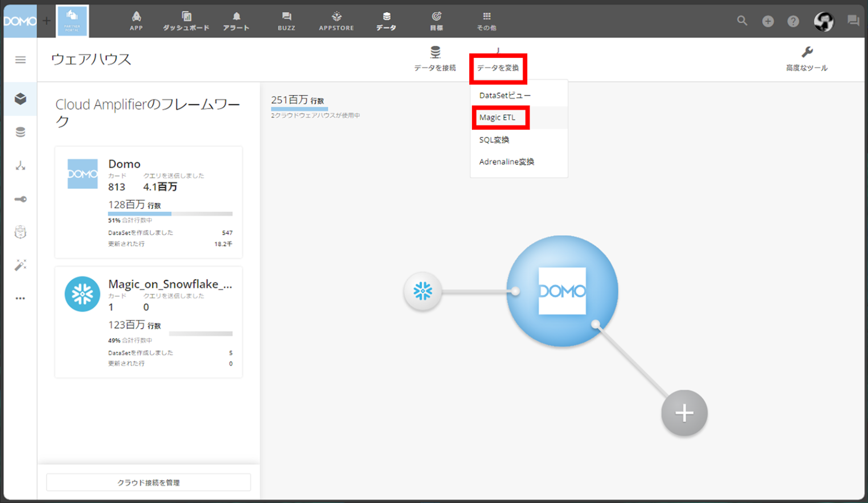
Task: Open the DataSets database sidebar icon
Action: coord(20,132)
